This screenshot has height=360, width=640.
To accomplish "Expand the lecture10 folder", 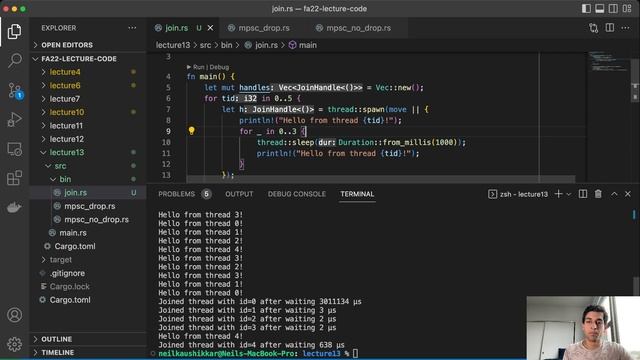I will tap(88, 112).
